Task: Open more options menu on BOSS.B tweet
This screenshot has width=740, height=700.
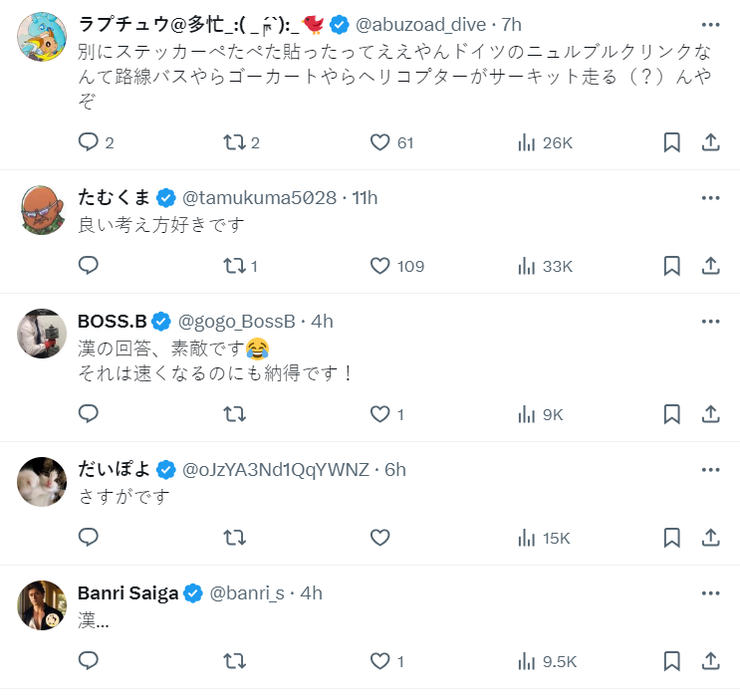Action: pyautogui.click(x=710, y=321)
